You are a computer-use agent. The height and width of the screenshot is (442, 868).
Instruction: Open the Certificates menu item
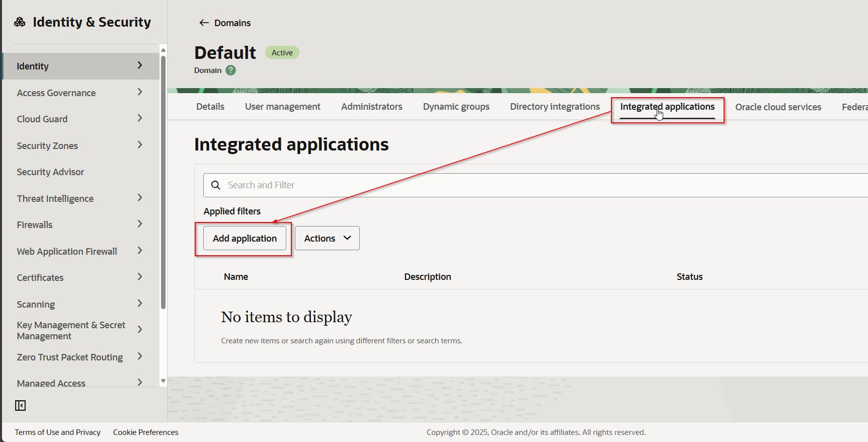click(40, 278)
